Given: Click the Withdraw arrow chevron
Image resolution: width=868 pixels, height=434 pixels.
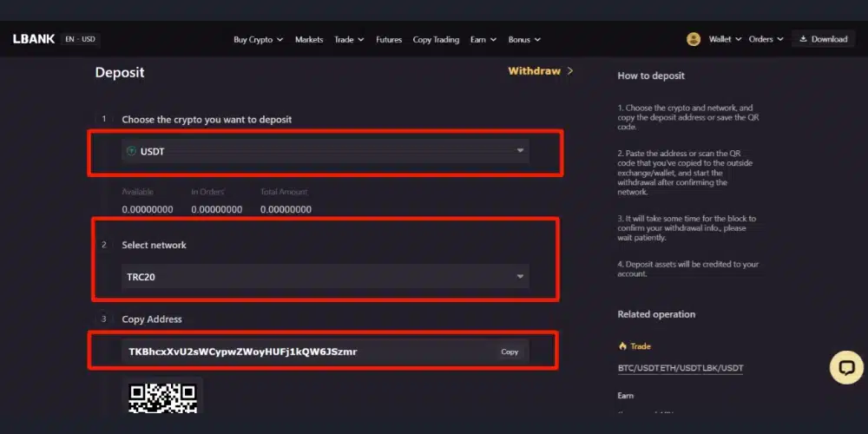Looking at the screenshot, I should click(570, 71).
